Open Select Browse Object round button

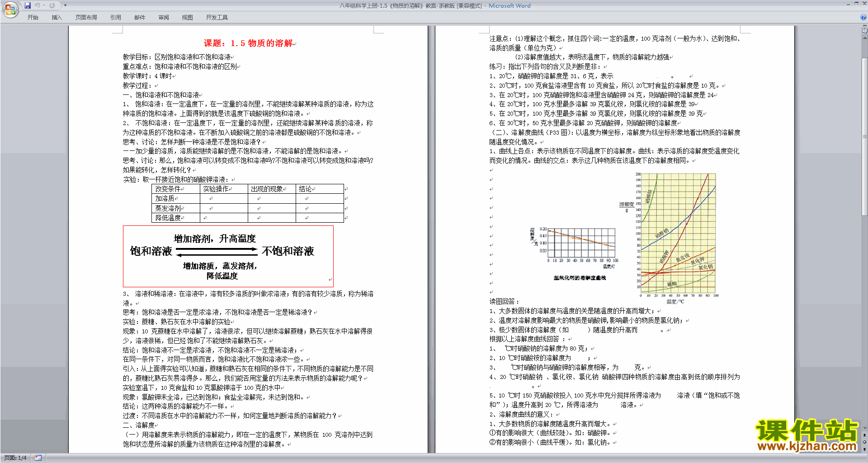(865, 442)
